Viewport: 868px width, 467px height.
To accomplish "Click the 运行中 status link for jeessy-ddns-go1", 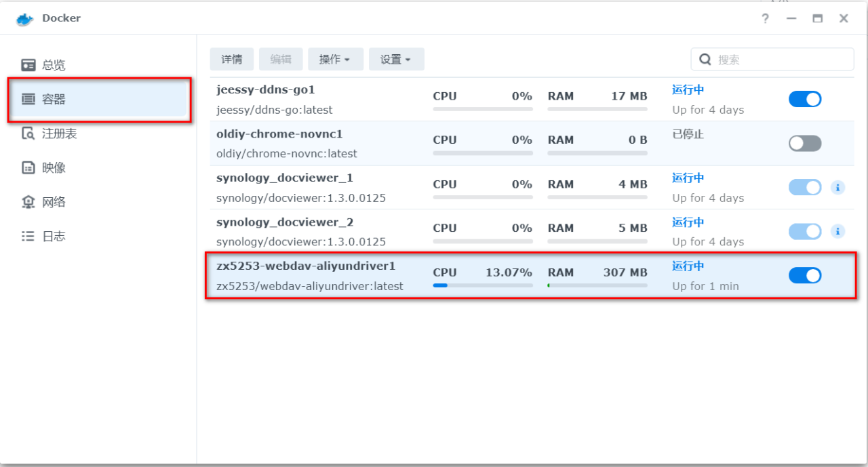I will click(688, 89).
